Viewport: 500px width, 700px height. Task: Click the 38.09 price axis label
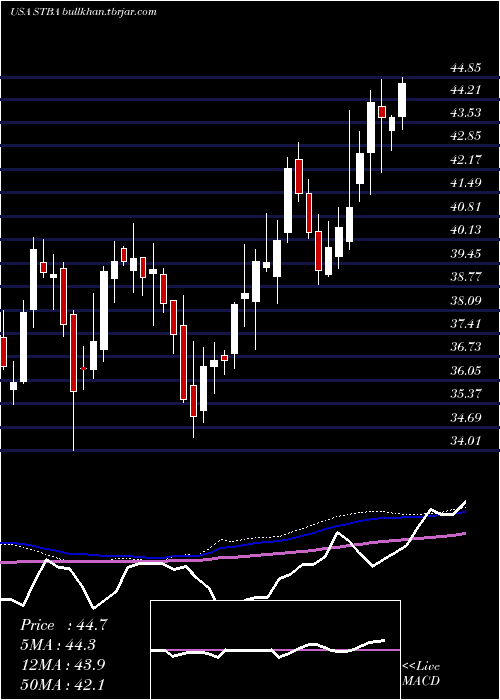466,300
